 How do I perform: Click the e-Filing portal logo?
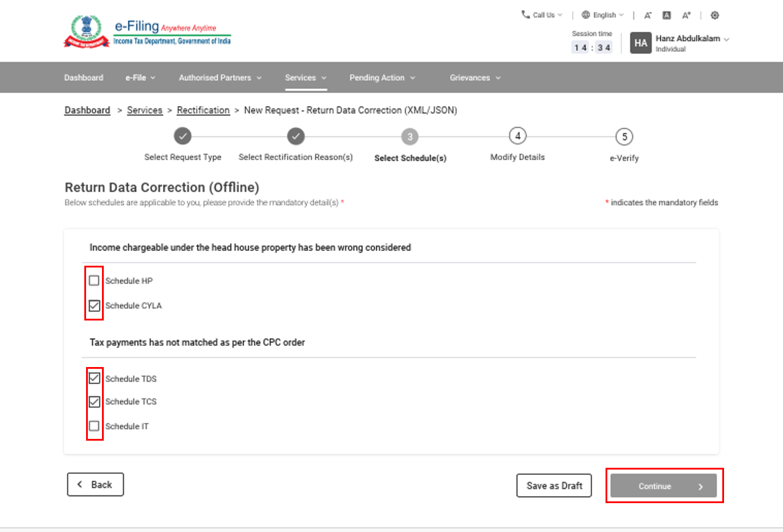pyautogui.click(x=147, y=32)
